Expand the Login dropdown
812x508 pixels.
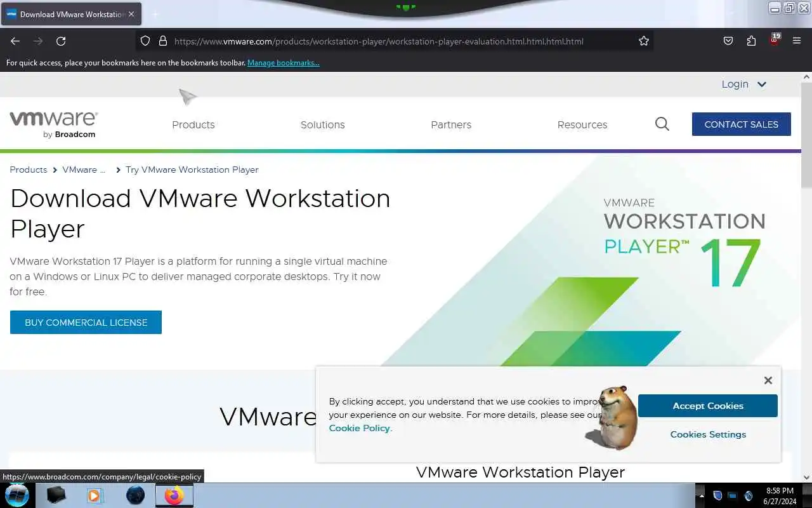tap(743, 84)
